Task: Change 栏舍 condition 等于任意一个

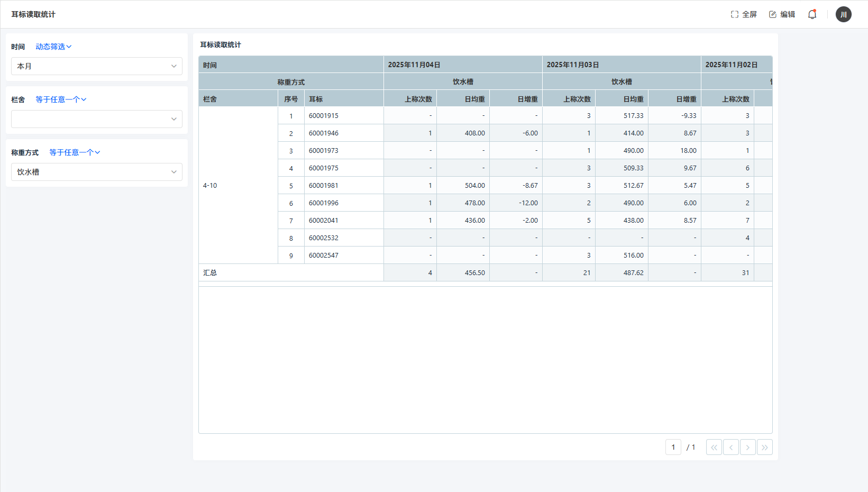Action: [x=61, y=99]
